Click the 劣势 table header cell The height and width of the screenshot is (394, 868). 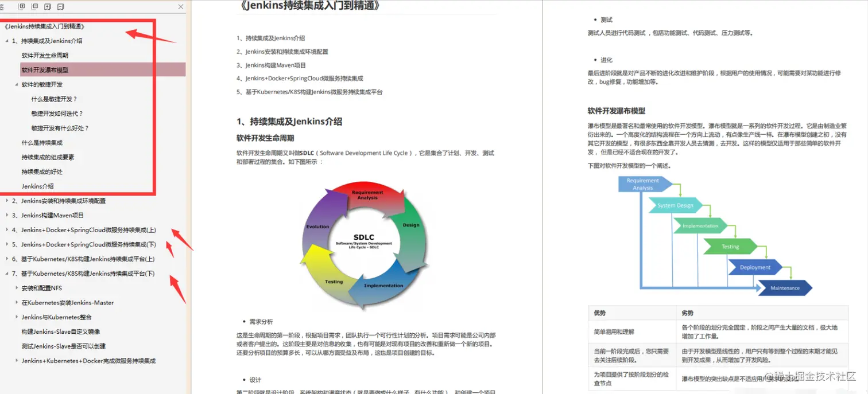tap(762, 313)
